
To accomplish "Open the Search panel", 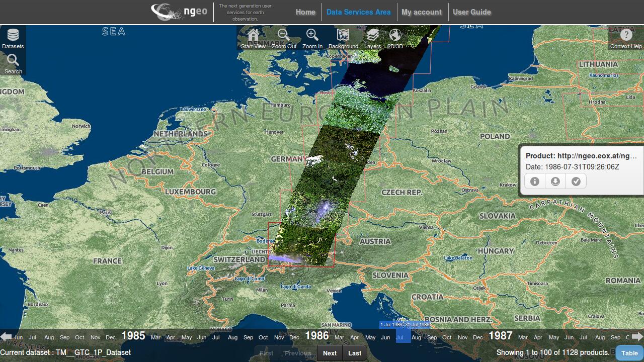I will coord(13,64).
